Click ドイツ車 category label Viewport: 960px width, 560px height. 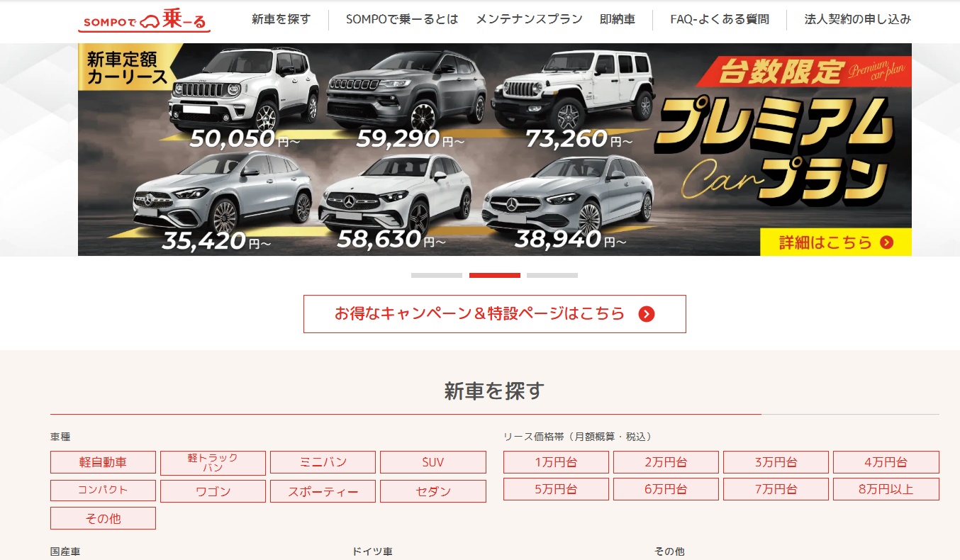click(x=372, y=551)
